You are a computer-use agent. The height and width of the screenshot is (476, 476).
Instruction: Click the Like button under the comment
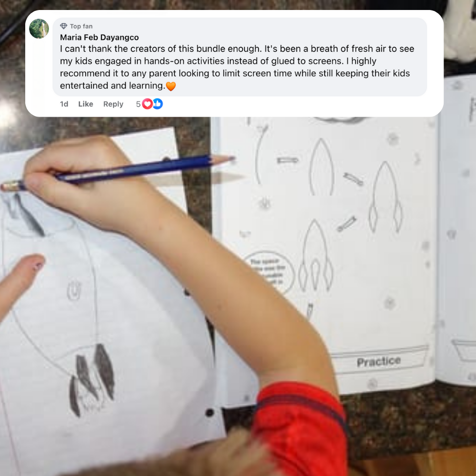(86, 104)
